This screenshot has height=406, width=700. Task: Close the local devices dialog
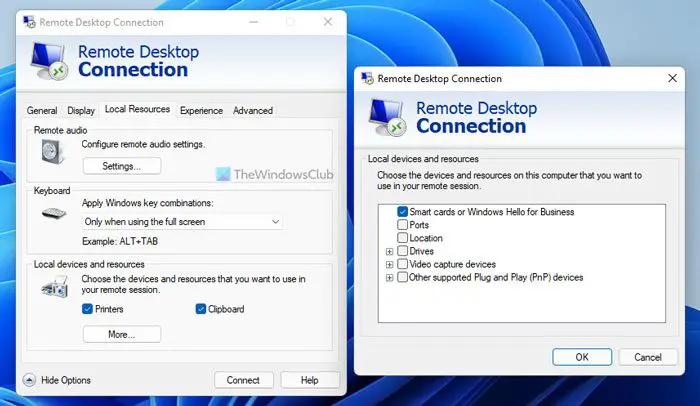click(672, 78)
